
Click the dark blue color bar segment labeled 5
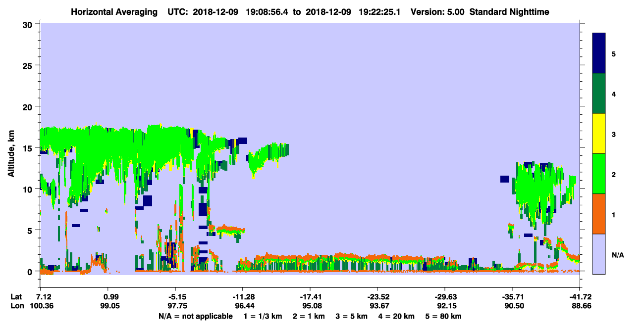click(599, 53)
